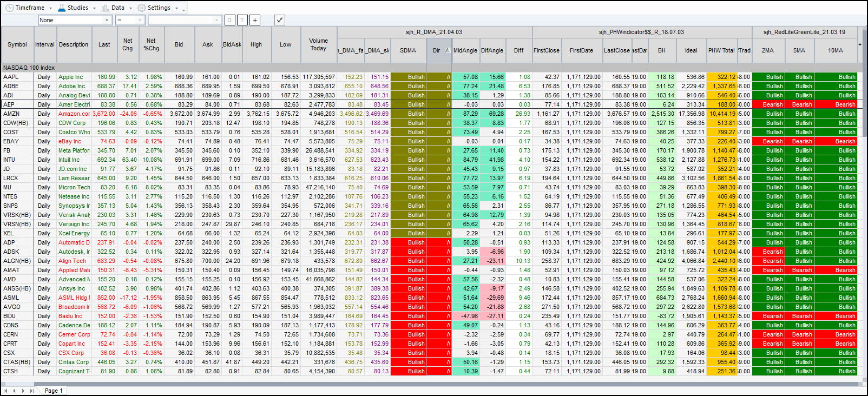The height and width of the screenshot is (396, 868).
Task: Select the CTSH symbol cell
Action: (17, 371)
